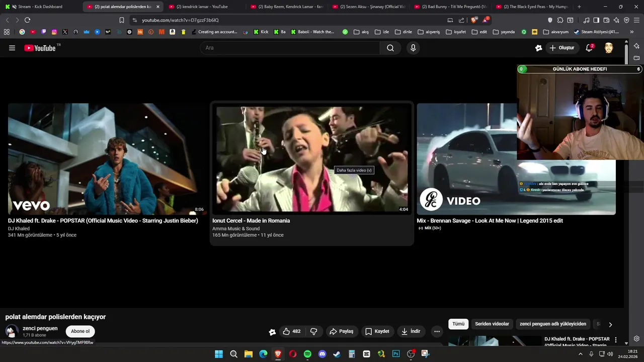Play the Ionut Cercel Made in Romania thumbnail
The image size is (644, 362).
click(x=312, y=159)
